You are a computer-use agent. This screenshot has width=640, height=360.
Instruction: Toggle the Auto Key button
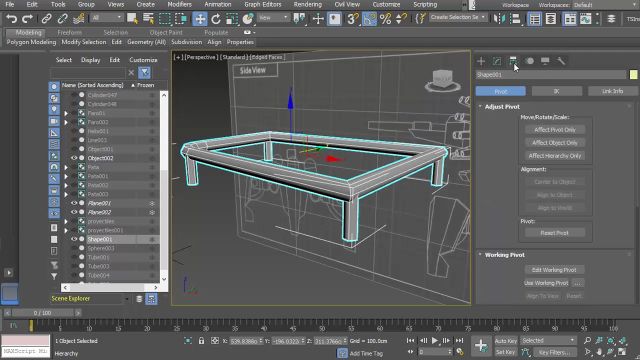coord(506,341)
